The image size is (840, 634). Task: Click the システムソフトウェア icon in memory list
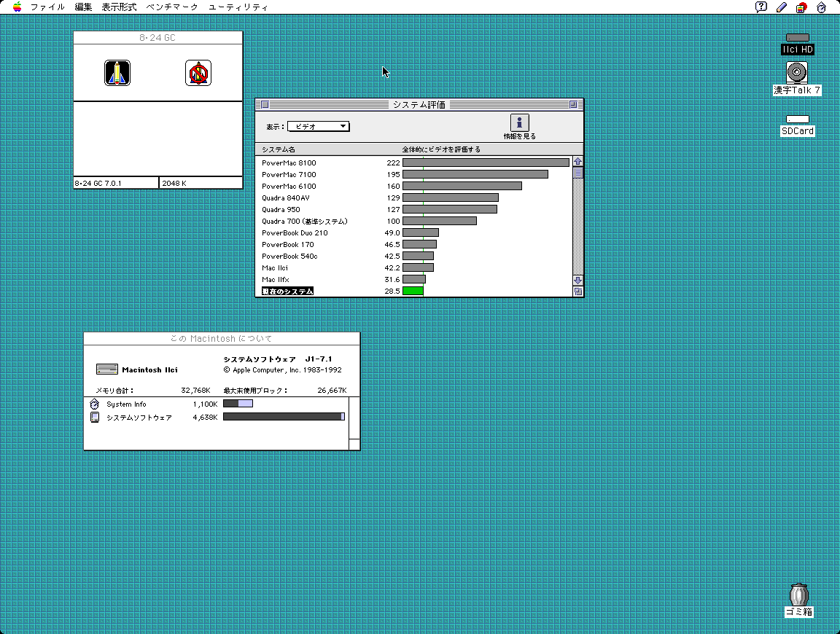point(95,417)
